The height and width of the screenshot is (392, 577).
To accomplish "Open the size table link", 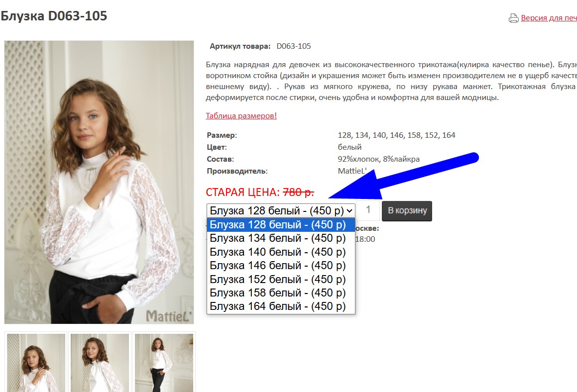I will click(241, 116).
